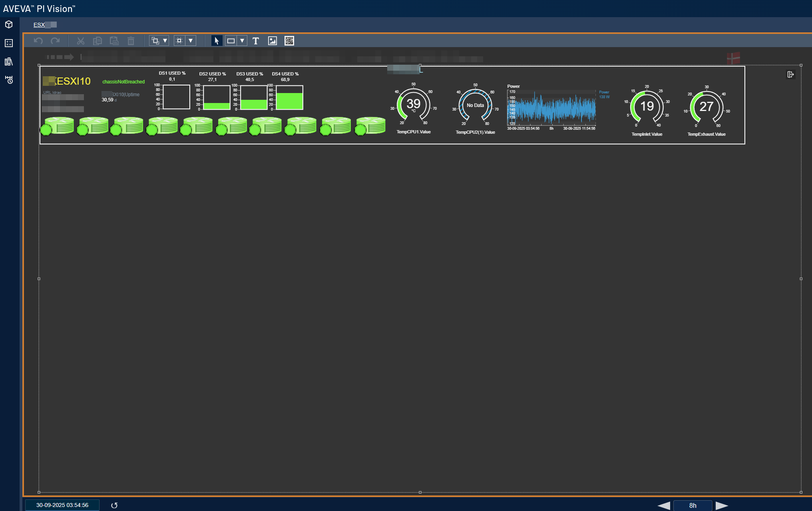Click the 8h duration button
Image resolution: width=812 pixels, height=511 pixels.
click(x=693, y=505)
